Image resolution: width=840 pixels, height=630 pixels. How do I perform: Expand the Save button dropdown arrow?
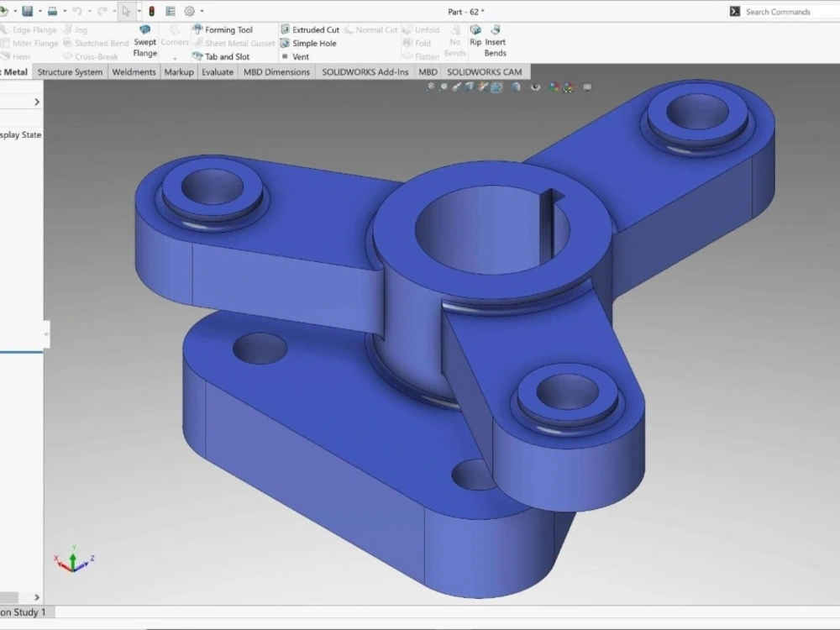point(39,11)
